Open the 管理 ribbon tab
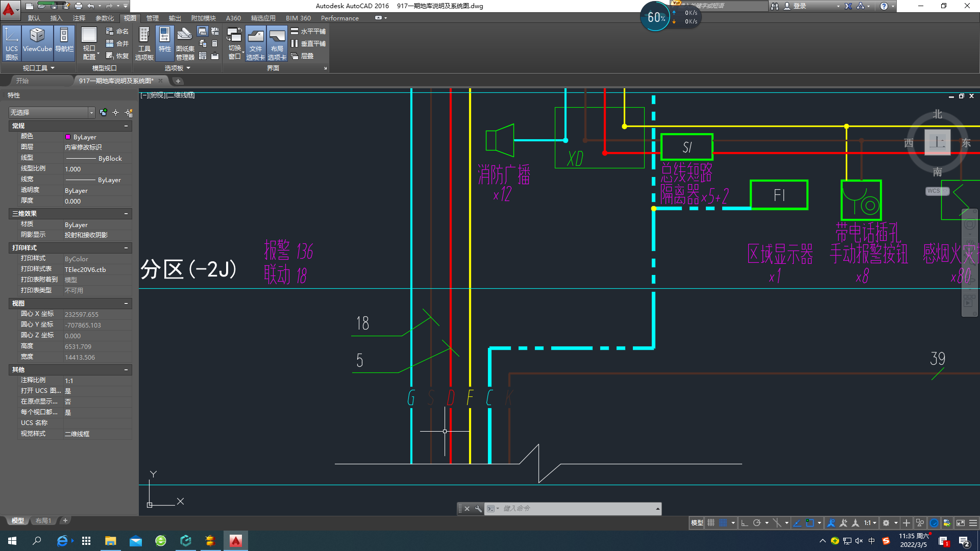The width and height of the screenshot is (980, 551). click(x=153, y=18)
